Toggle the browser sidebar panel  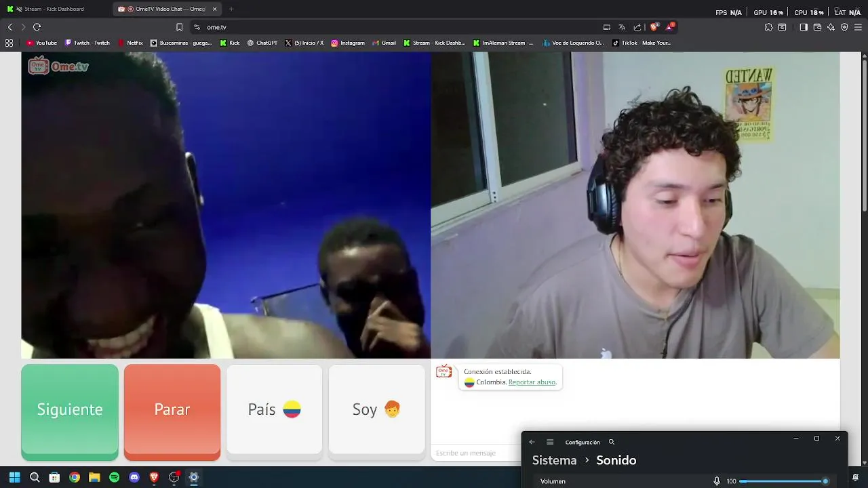(804, 27)
